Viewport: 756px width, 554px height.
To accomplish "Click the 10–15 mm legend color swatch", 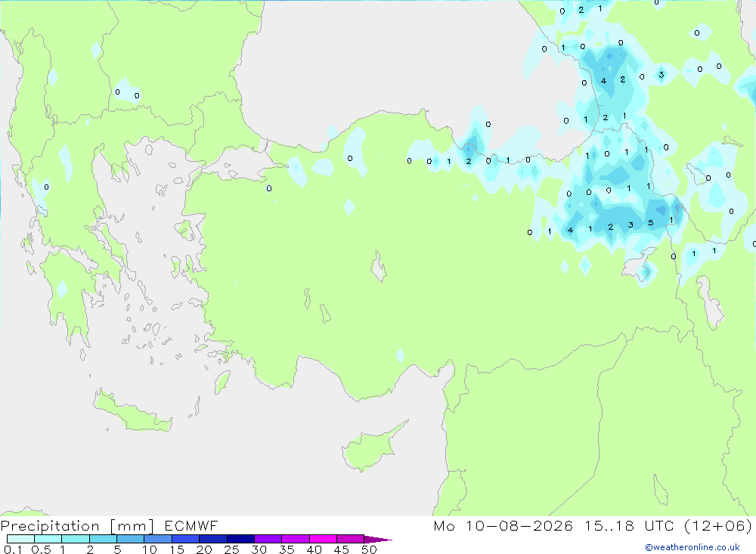I will (x=158, y=539).
